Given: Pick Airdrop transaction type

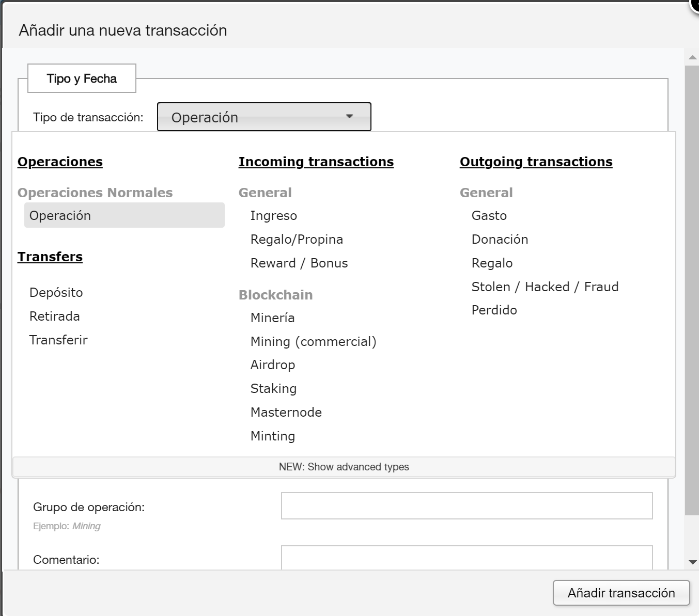Looking at the screenshot, I should pyautogui.click(x=273, y=365).
